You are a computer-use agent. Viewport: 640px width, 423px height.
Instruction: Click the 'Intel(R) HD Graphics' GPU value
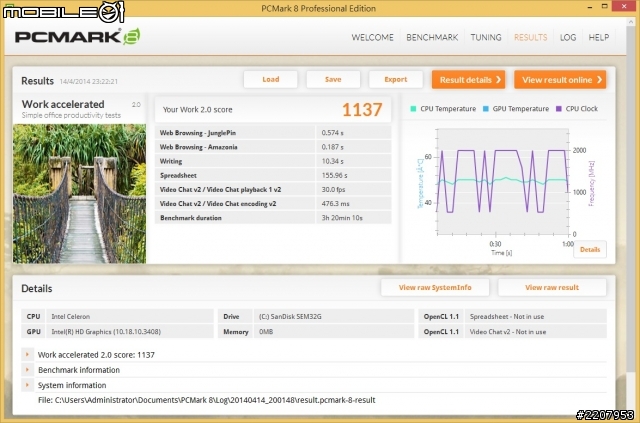[x=106, y=332]
